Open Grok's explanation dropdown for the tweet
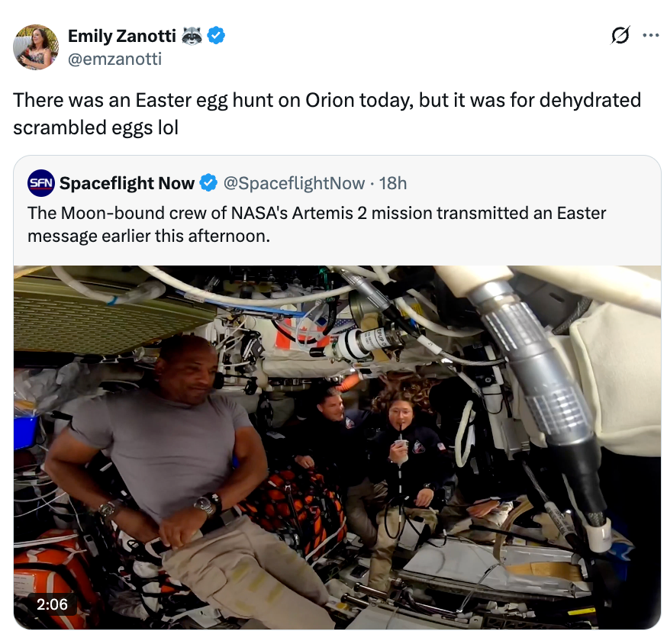 620,36
